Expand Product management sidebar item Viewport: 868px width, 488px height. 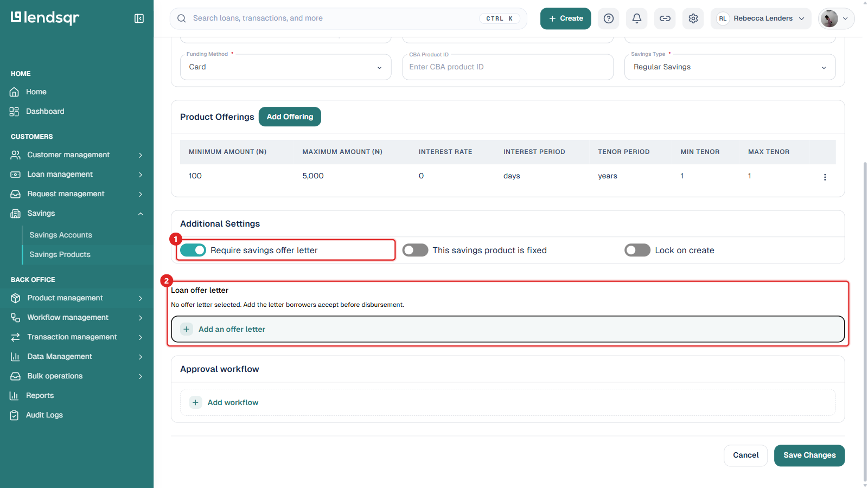coord(76,298)
